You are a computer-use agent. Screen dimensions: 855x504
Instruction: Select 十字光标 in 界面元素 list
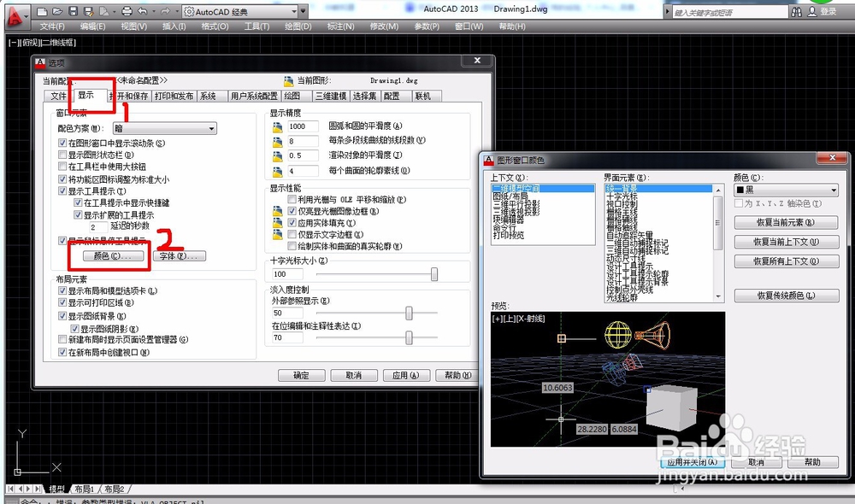pos(622,196)
